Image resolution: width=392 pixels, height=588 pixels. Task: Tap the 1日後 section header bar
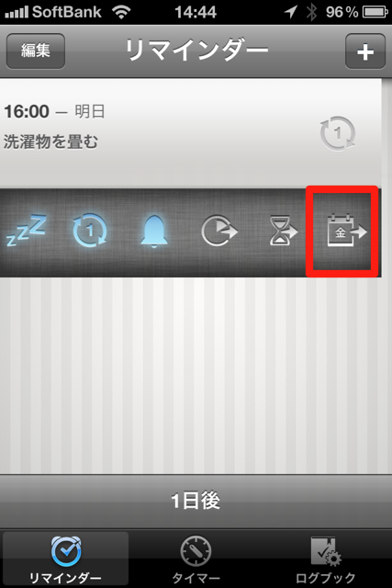pyautogui.click(x=196, y=501)
